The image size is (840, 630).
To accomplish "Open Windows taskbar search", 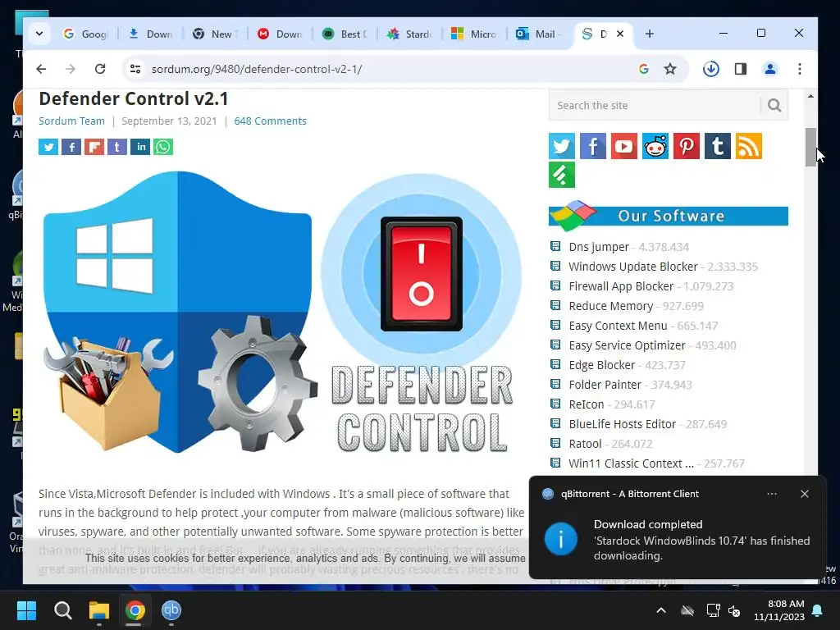I will tap(62, 610).
